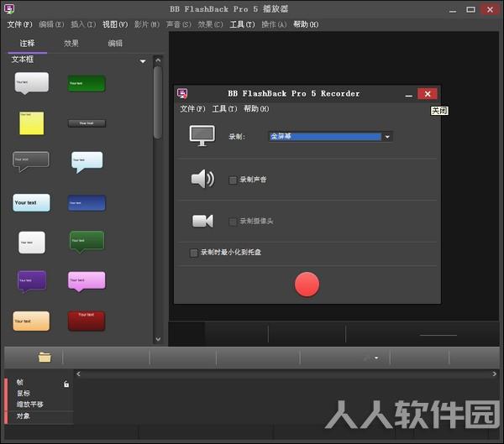Viewport: 504px width, 444px height.
Task: Open the 视图(V) menu in the player
Action: tap(115, 24)
